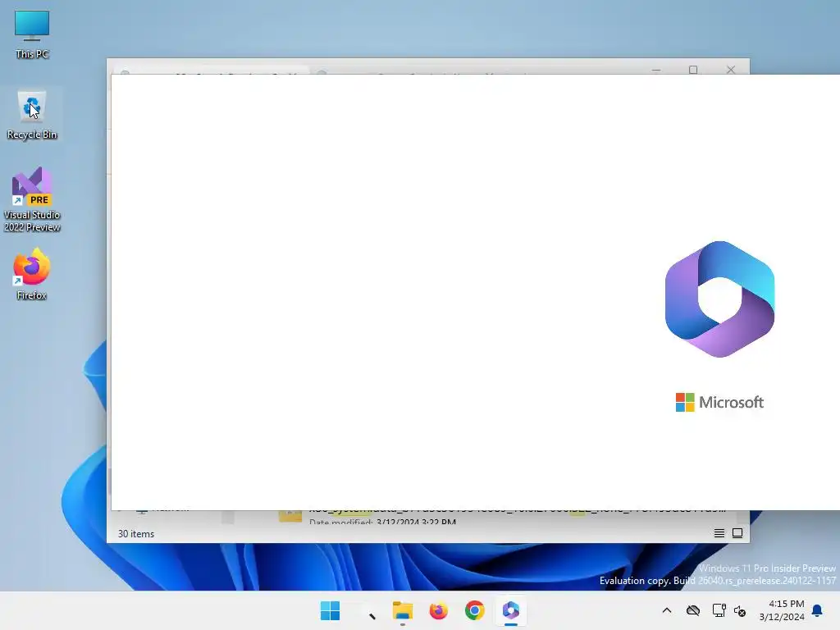Switch File Explorer to details view
840x630 pixels.
[x=719, y=533]
